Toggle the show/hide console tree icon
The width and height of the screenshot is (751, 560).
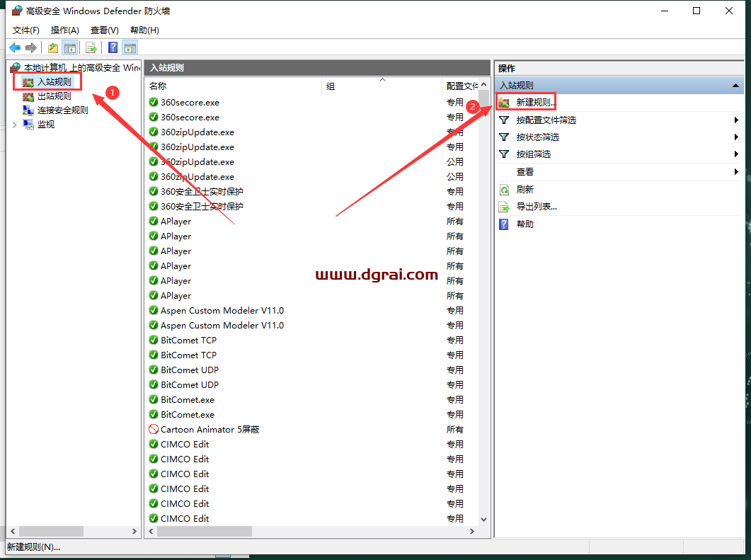(x=70, y=47)
